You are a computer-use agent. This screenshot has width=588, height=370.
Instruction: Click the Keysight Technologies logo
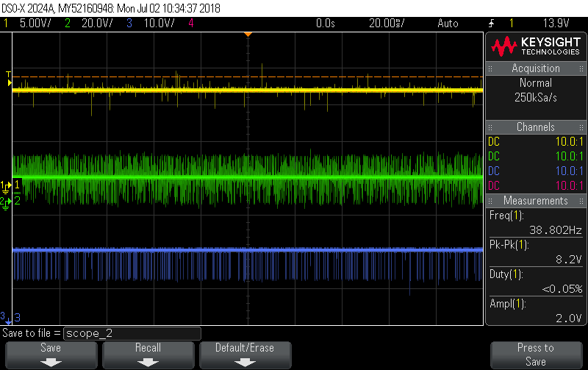point(536,46)
